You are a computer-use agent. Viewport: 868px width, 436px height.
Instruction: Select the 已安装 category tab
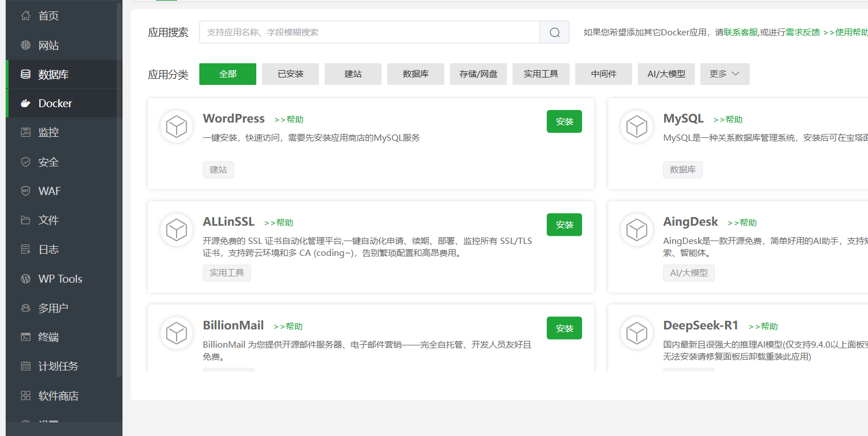tap(290, 74)
